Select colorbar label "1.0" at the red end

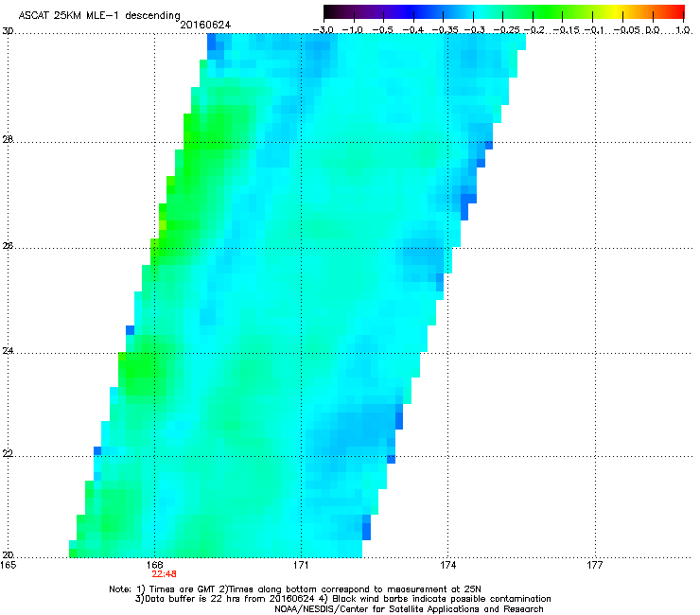(x=683, y=30)
